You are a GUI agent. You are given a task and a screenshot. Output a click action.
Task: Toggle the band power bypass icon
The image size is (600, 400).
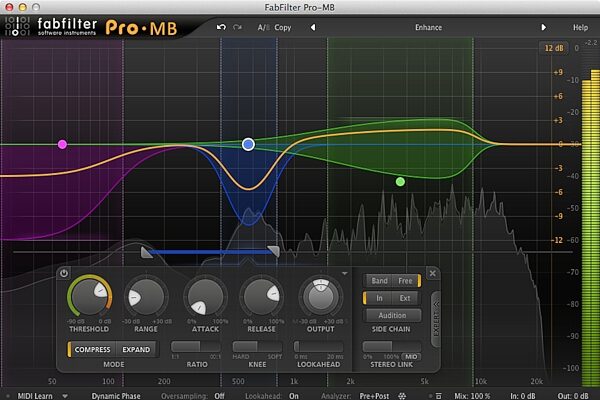coord(64,273)
